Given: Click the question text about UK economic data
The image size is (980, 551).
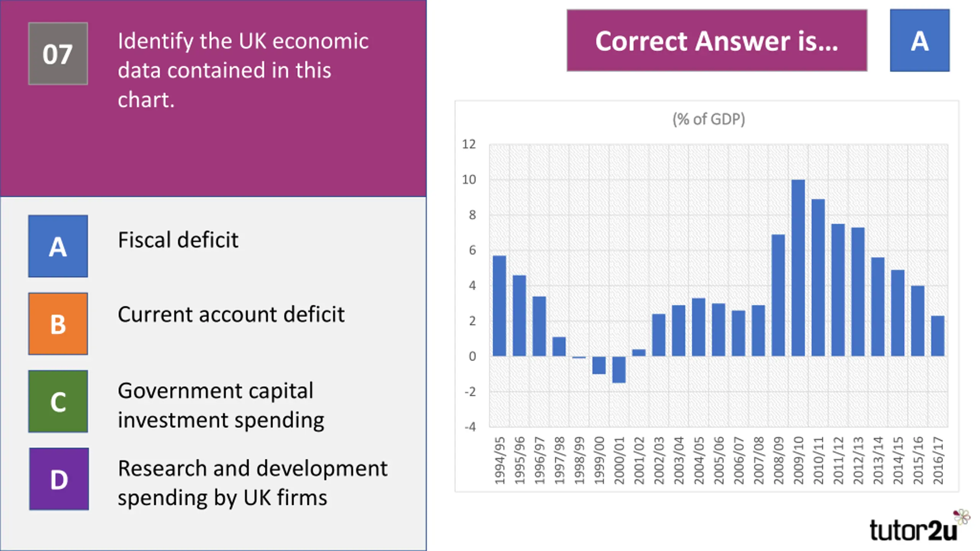Looking at the screenshot, I should [243, 70].
